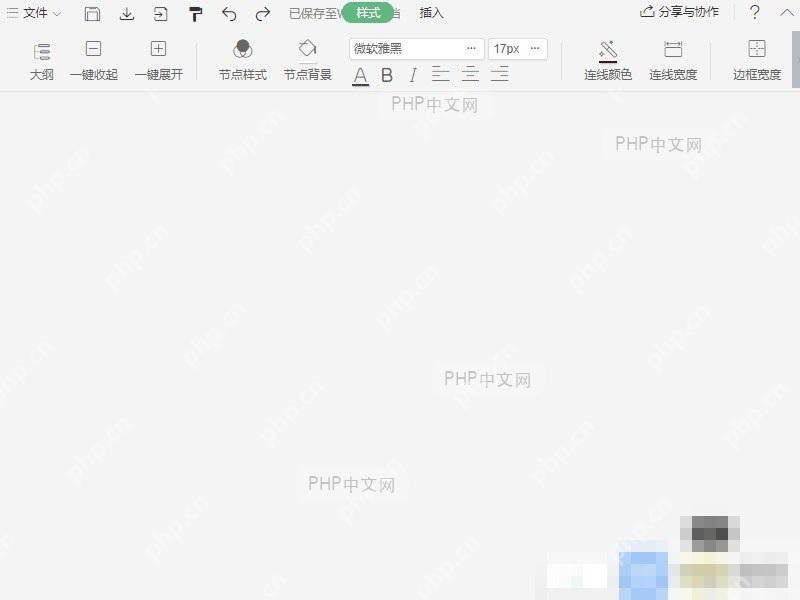Toggle italic formatting
Viewport: 800px width, 600px height.
[413, 76]
